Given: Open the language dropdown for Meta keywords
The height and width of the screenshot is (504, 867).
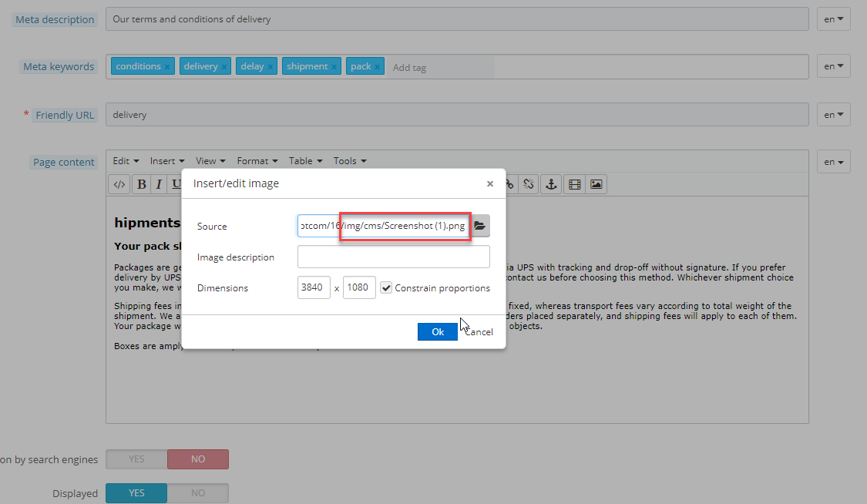Looking at the screenshot, I should [x=833, y=66].
